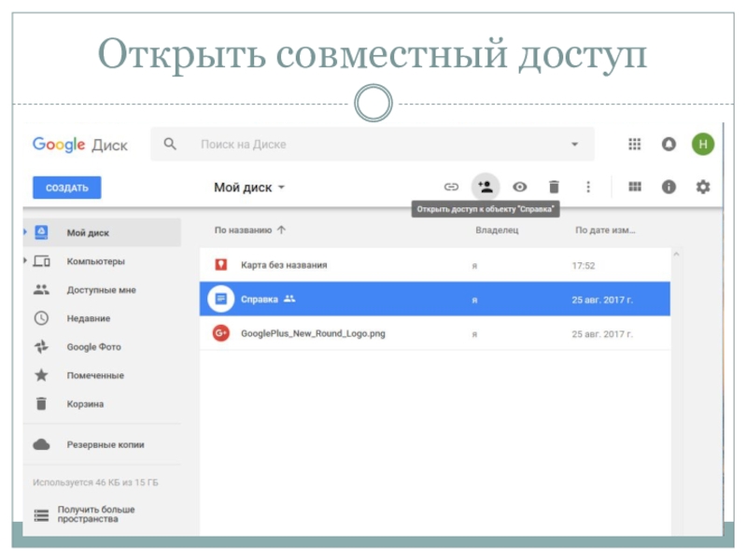The image size is (747, 560).
Task: Show details with the info icon
Action: coord(669,187)
